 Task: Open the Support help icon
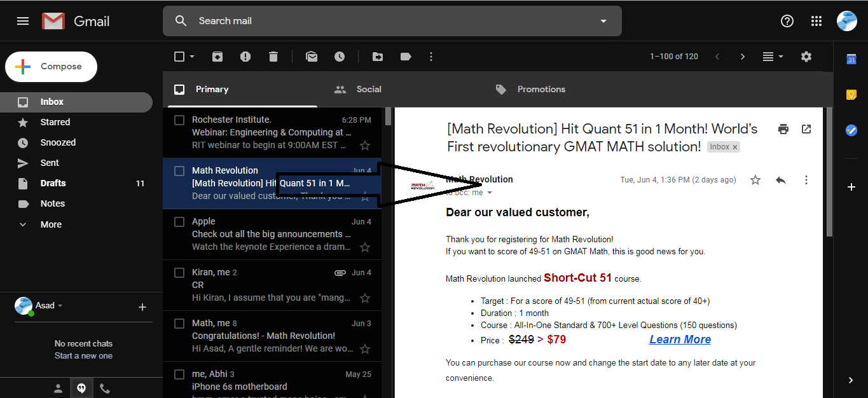coord(787,21)
